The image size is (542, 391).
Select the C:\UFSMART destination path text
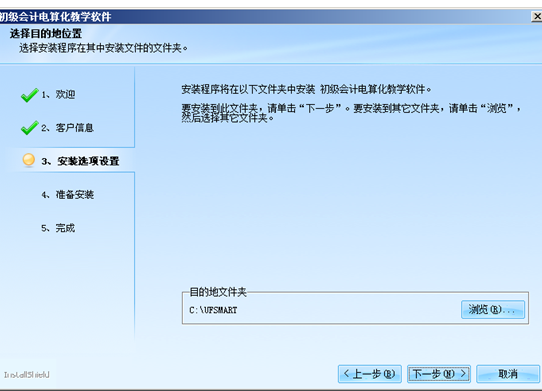point(213,310)
